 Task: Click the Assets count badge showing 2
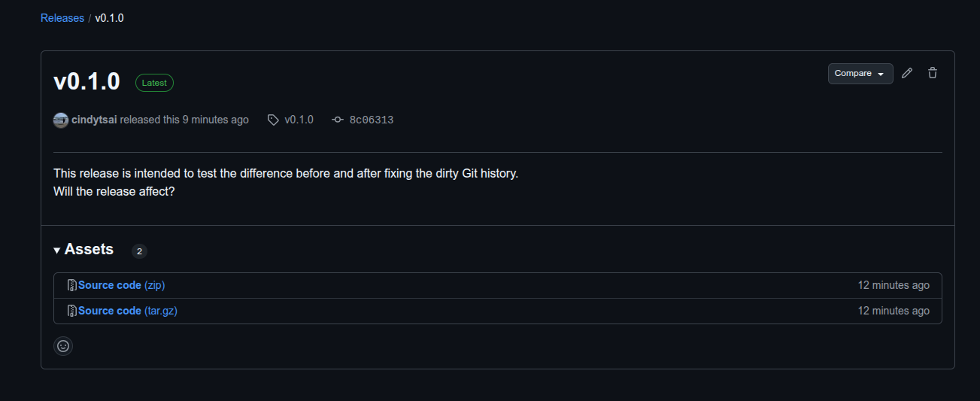[x=139, y=251]
